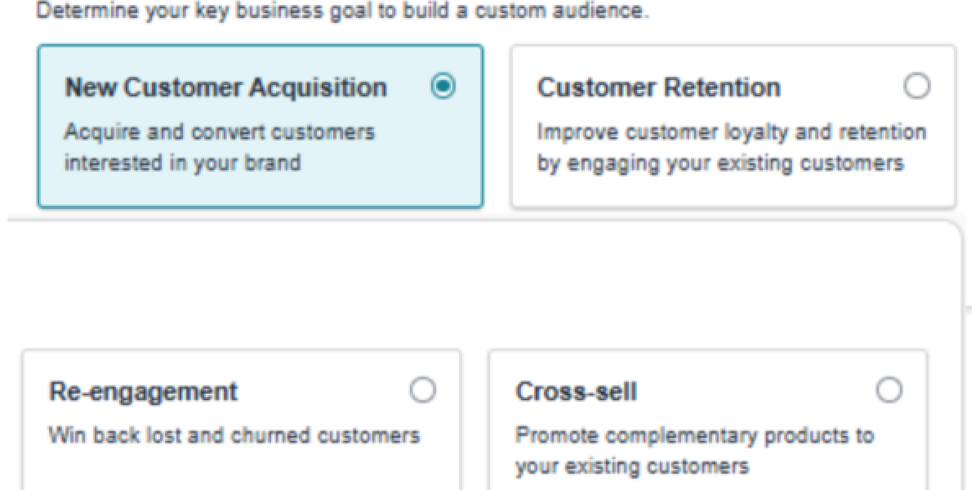This screenshot has width=980, height=490.
Task: Click the Re-engagement title text
Action: pyautogui.click(x=145, y=392)
